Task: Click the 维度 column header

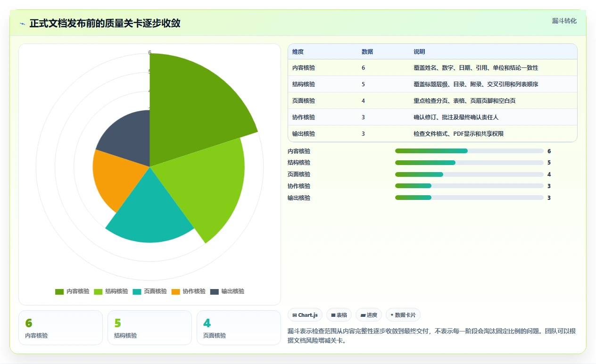Action: (298, 52)
